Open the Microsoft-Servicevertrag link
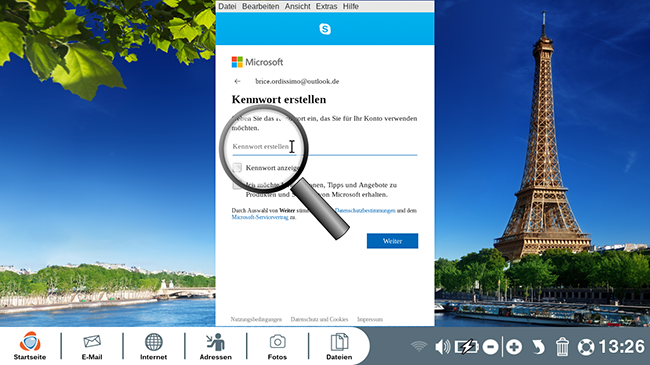The image size is (650, 365). (260, 217)
